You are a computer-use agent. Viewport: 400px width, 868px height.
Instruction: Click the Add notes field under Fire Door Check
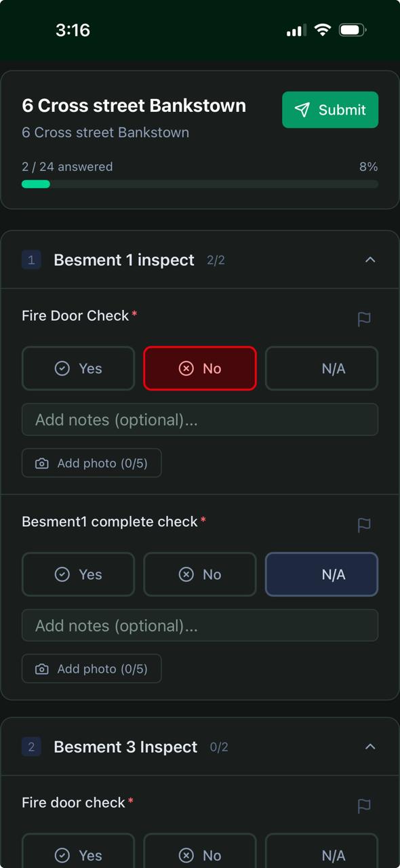click(200, 420)
